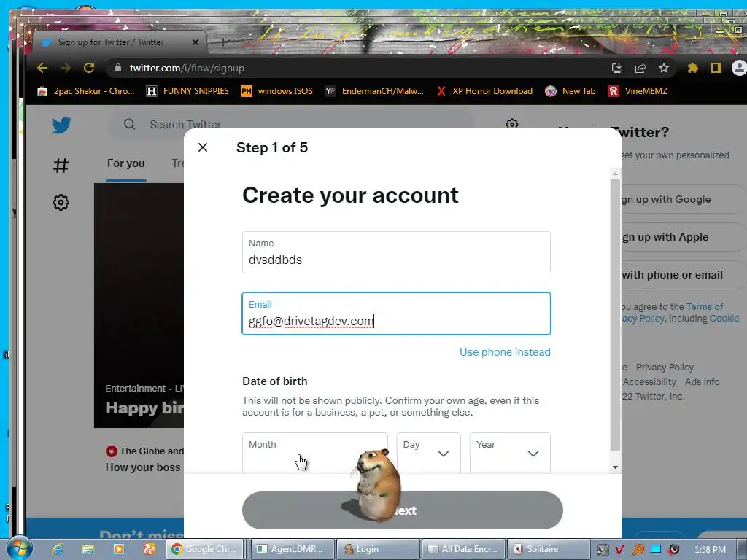The image size is (747, 560).
Task: Go back with browser back arrow
Action: coord(42,68)
